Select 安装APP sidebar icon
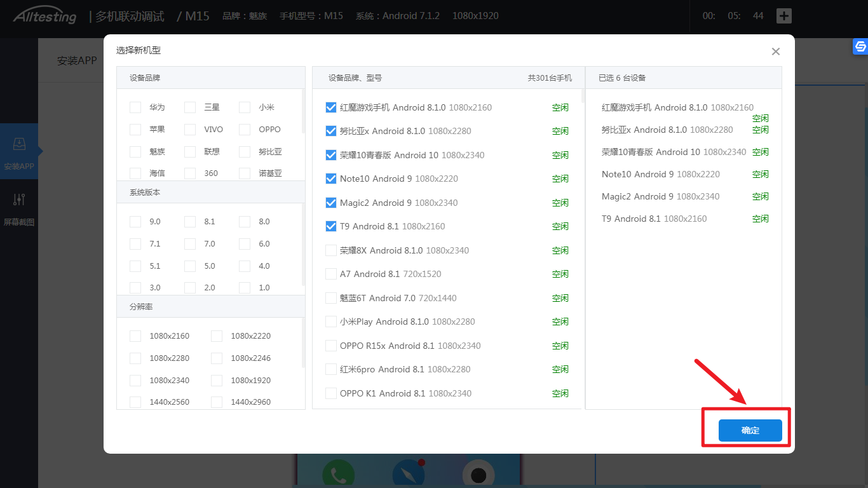 [19, 151]
